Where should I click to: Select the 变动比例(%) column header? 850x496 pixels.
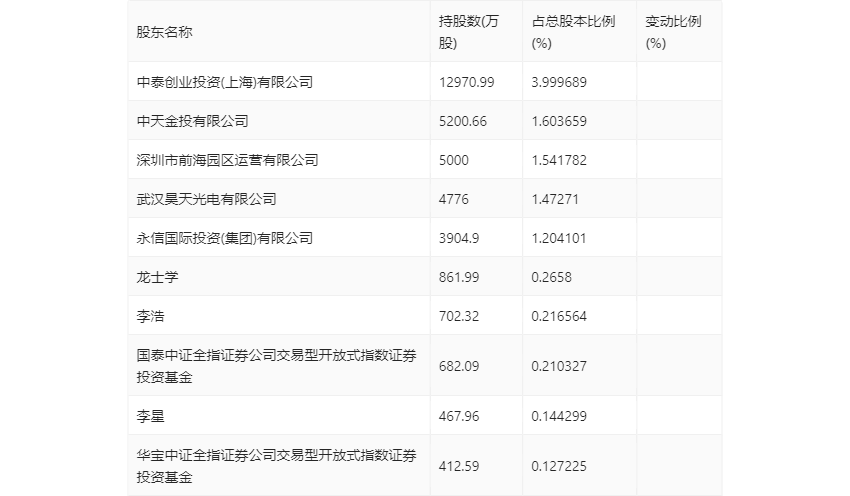[x=673, y=32]
